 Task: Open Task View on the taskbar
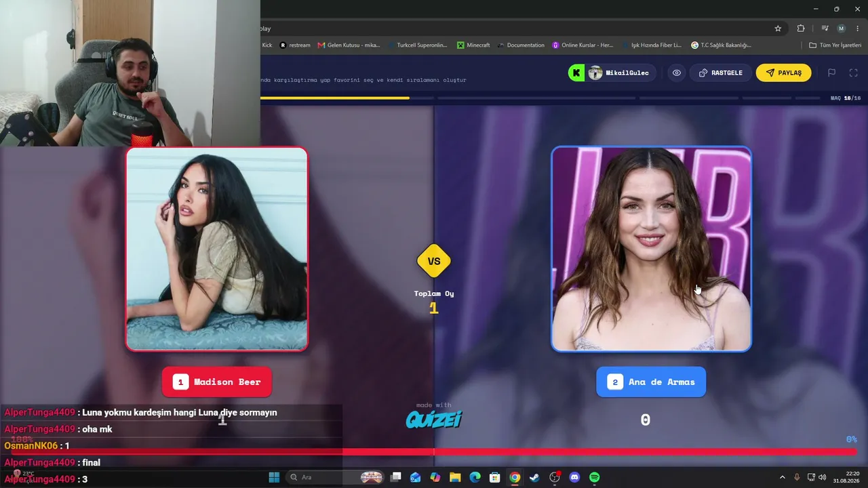coord(396,477)
